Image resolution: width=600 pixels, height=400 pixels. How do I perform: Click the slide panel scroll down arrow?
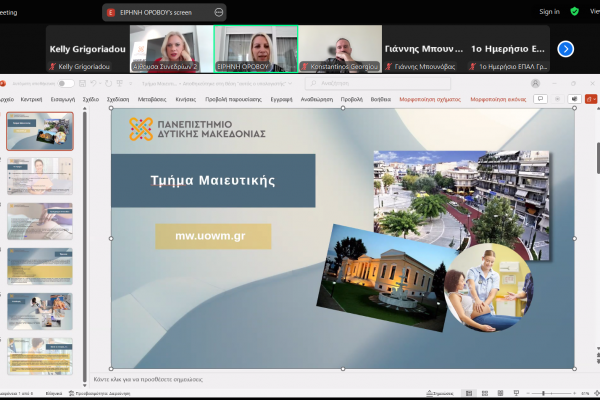(85, 385)
